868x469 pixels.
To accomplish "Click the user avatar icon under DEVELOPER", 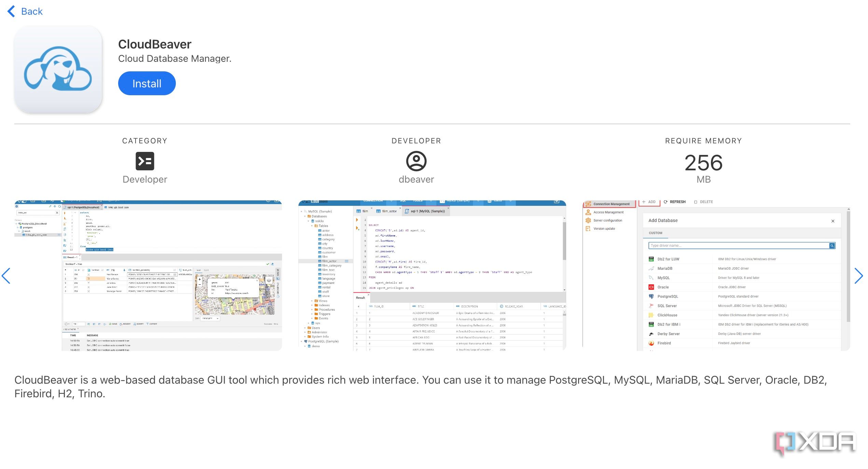I will coord(416,161).
